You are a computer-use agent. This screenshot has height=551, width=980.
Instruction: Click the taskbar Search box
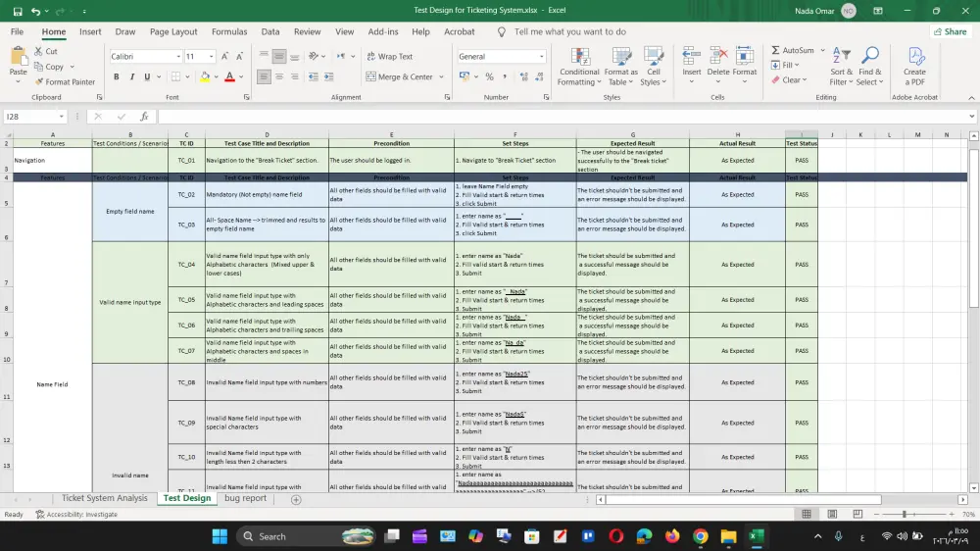(306, 536)
